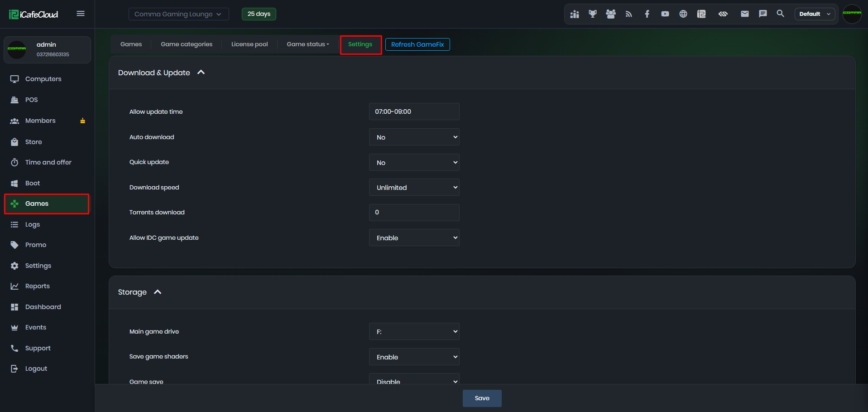Click the Torrents download input field

point(414,212)
